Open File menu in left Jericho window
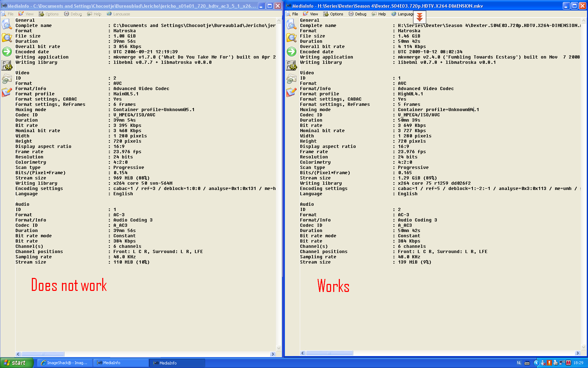This screenshot has width=588, height=368. click(7, 14)
